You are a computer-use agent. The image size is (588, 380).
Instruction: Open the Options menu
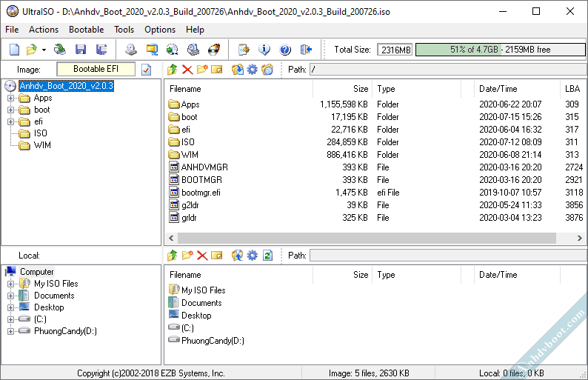(160, 30)
